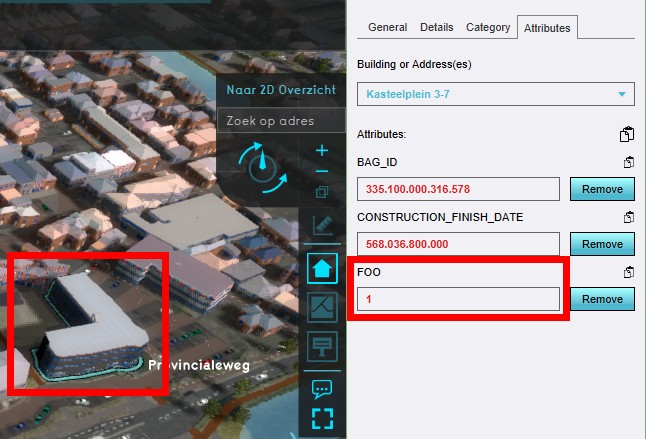Copy all attributes with clipboard icon
This screenshot has width=646, height=439.
[627, 134]
